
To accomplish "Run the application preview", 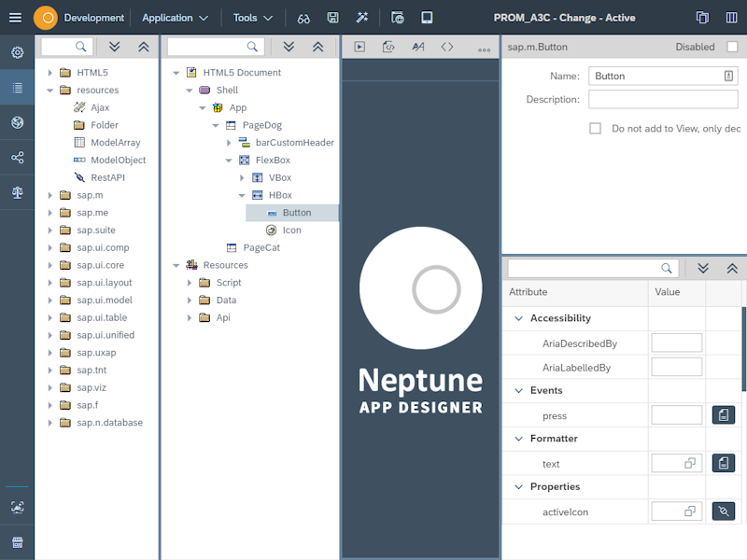I will (x=359, y=46).
